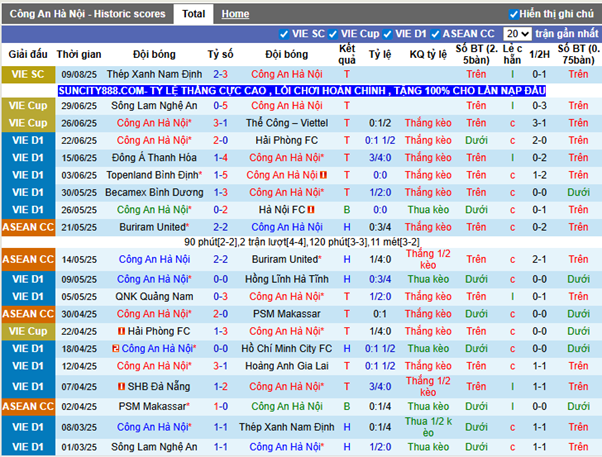Screen dimensions: 602x457
Task: Click the 1/2H column header
Action: pos(539,55)
